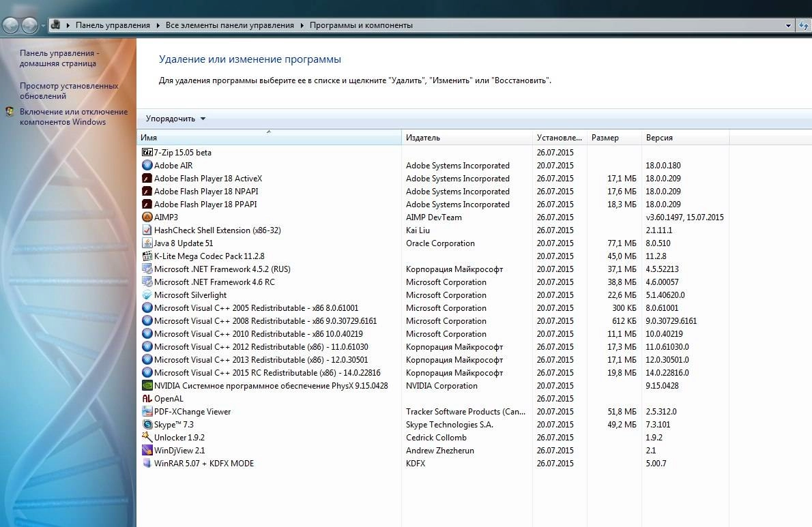Click the Visual C++ 2015 RC Redistributable icon
This screenshot has width=812, height=527.
(x=147, y=372)
